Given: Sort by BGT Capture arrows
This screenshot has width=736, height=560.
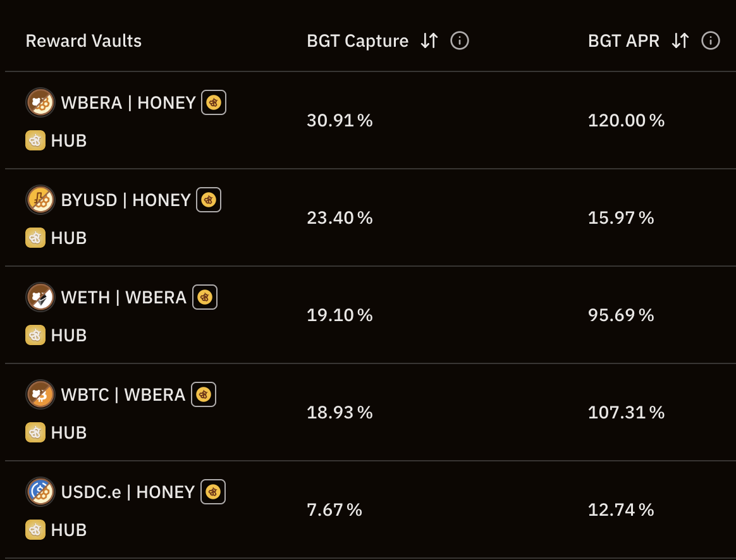Looking at the screenshot, I should [x=429, y=41].
